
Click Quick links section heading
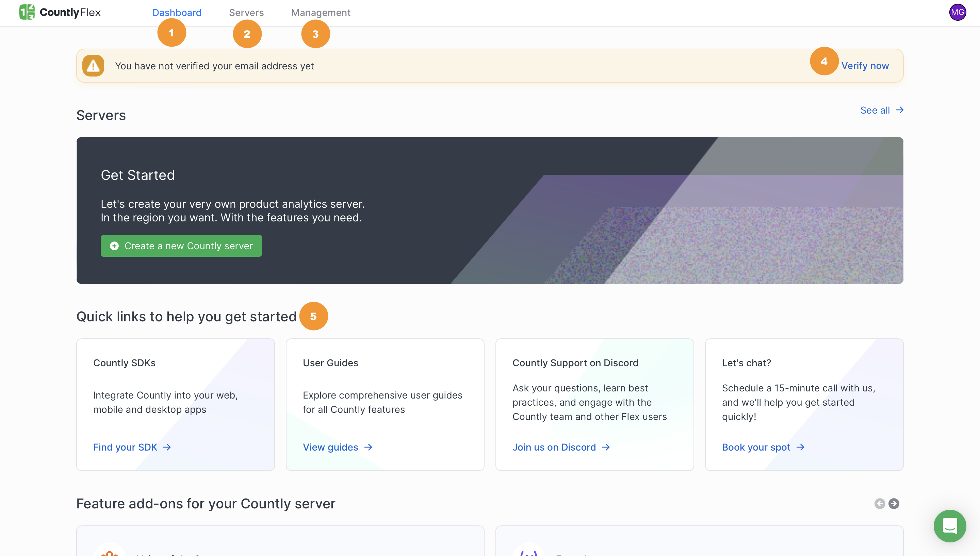click(186, 317)
